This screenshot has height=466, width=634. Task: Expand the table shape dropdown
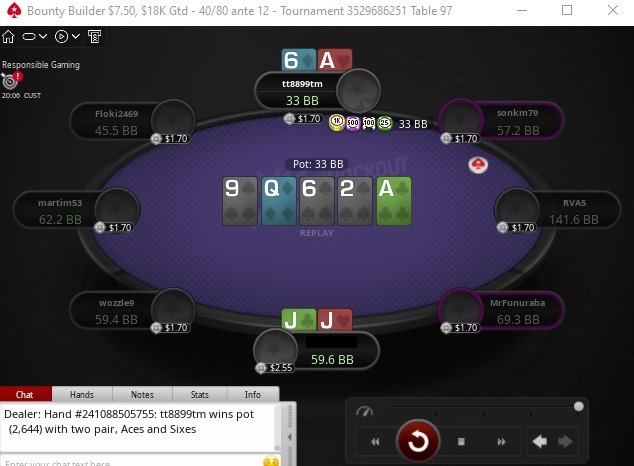click(x=34, y=37)
